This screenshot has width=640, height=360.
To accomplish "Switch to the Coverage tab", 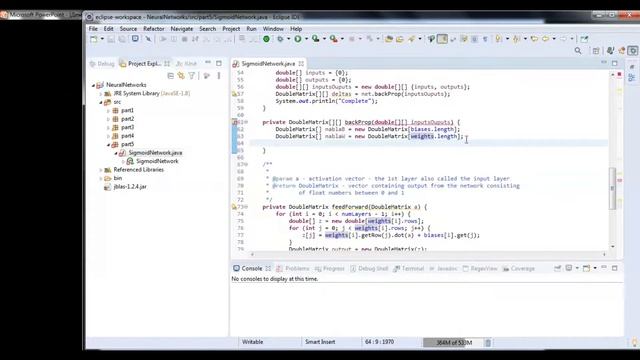I will [518, 269].
